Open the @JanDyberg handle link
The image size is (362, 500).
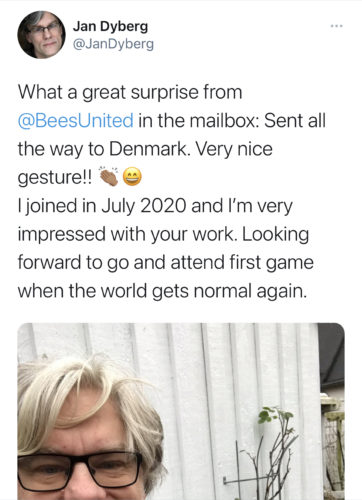(x=113, y=44)
